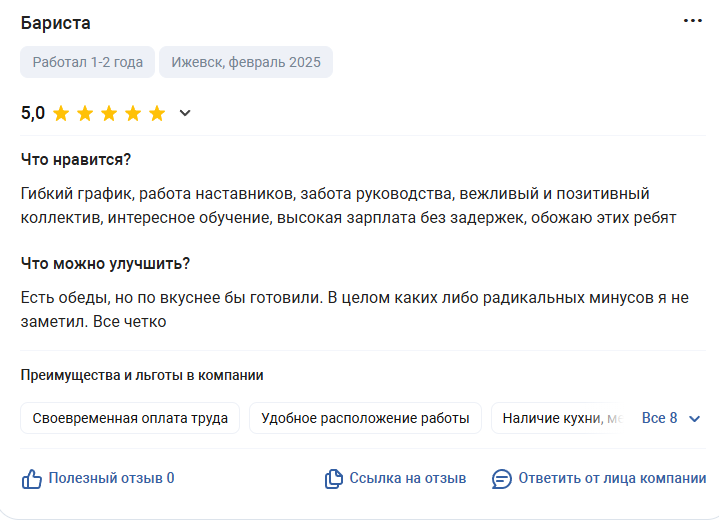Image resolution: width=719 pixels, height=522 pixels.
Task: Copy 'Ссылка на отзыв' link
Action: [x=408, y=478]
